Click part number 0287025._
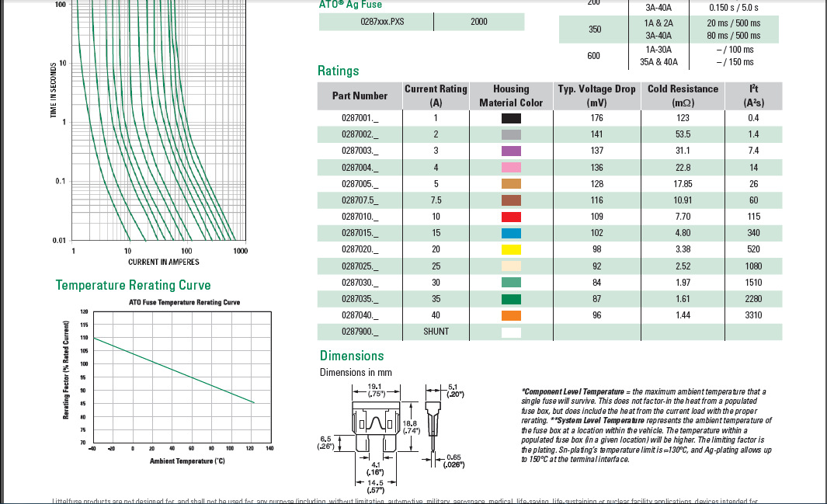The height and width of the screenshot is (504, 827). coord(360,266)
